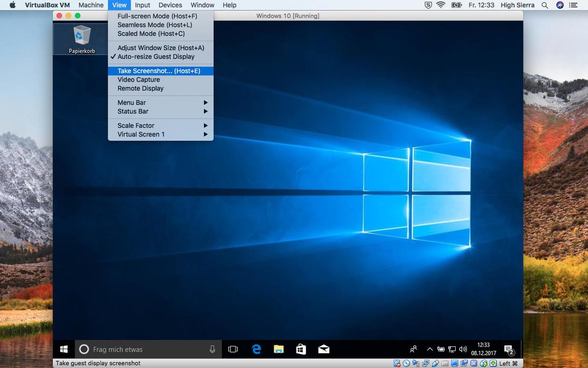Toggle Auto-resize Guest Display option
The width and height of the screenshot is (588, 368).
pyautogui.click(x=160, y=56)
